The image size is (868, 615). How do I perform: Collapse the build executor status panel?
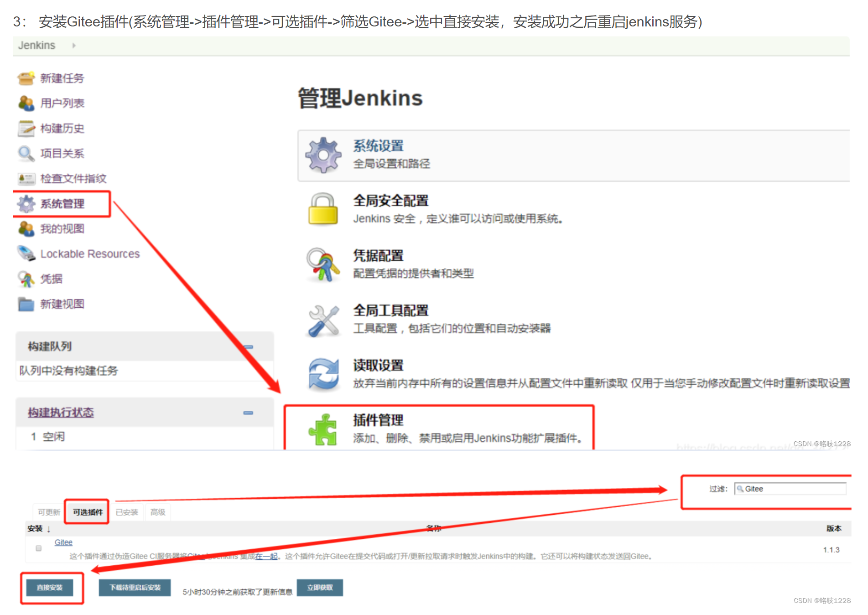coord(248,413)
